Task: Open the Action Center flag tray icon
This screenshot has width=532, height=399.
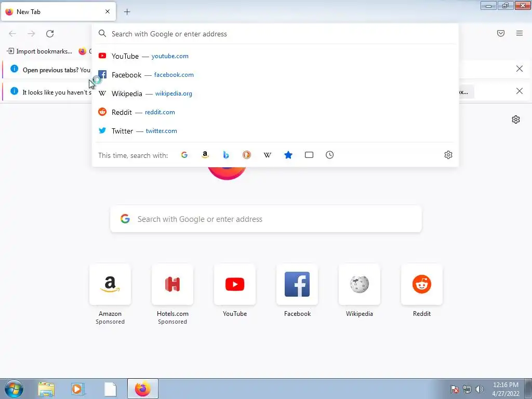Action: [455, 389]
